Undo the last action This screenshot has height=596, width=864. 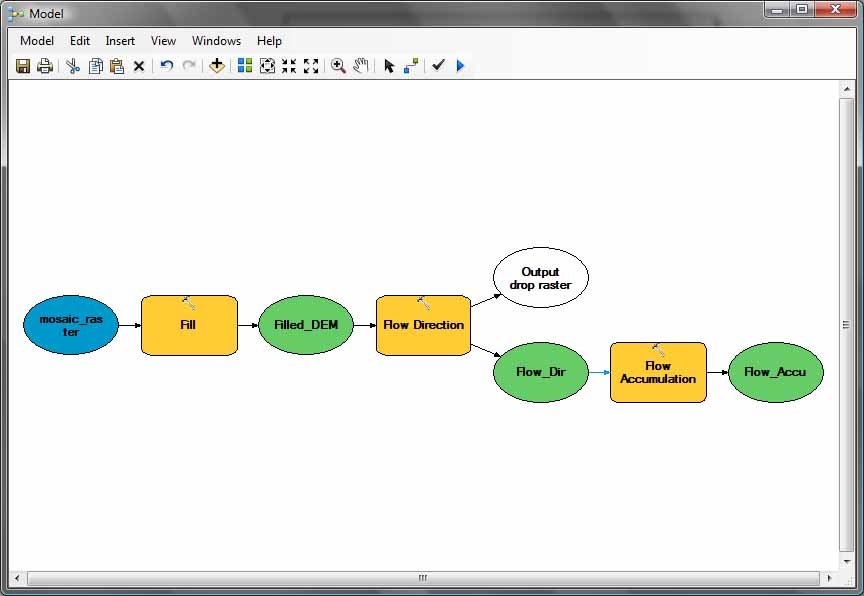(167, 66)
